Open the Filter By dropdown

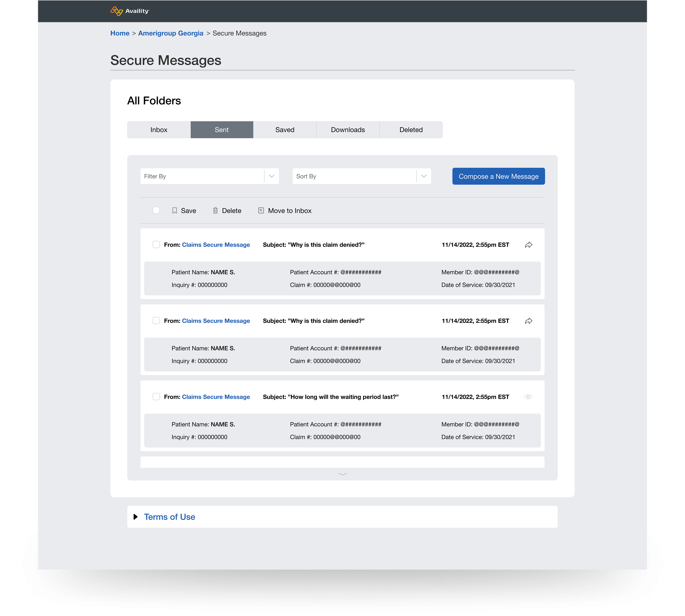209,176
